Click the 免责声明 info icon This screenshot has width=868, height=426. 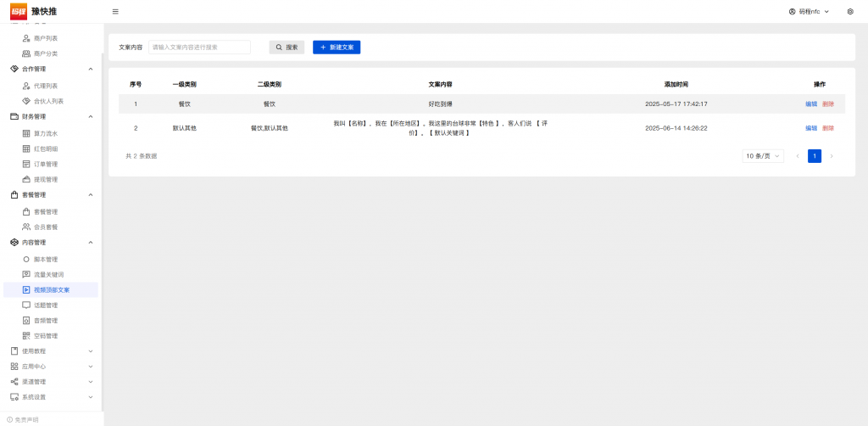point(10,419)
